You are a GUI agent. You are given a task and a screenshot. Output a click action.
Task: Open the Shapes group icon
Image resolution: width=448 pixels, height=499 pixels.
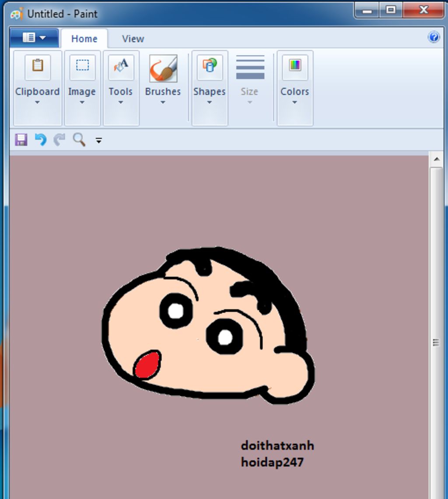[210, 66]
